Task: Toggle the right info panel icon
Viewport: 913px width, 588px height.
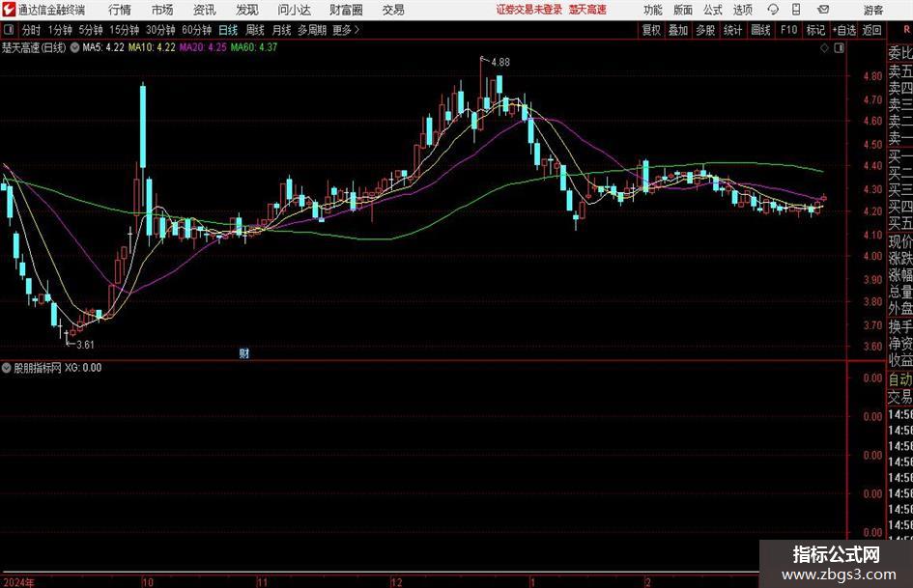Action: pyautogui.click(x=839, y=48)
